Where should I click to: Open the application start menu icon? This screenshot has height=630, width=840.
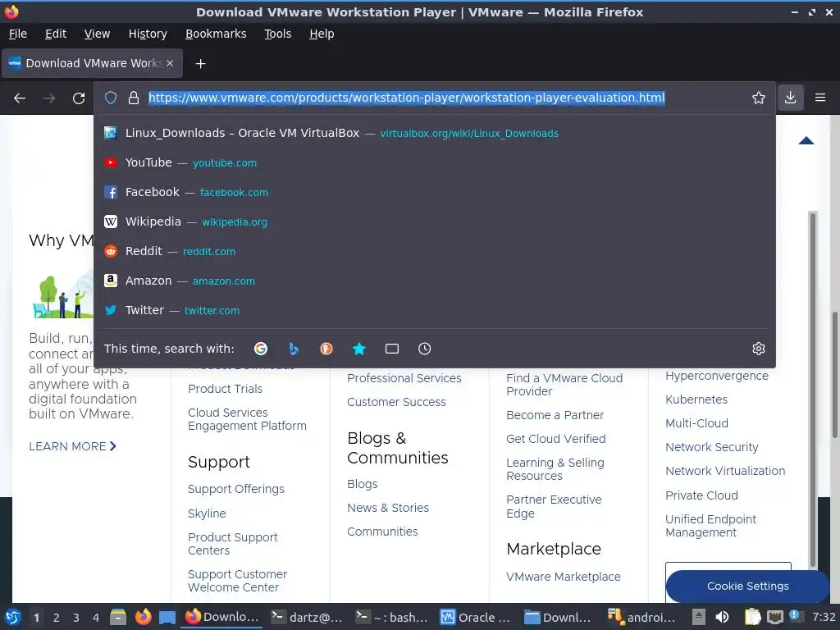(13, 617)
